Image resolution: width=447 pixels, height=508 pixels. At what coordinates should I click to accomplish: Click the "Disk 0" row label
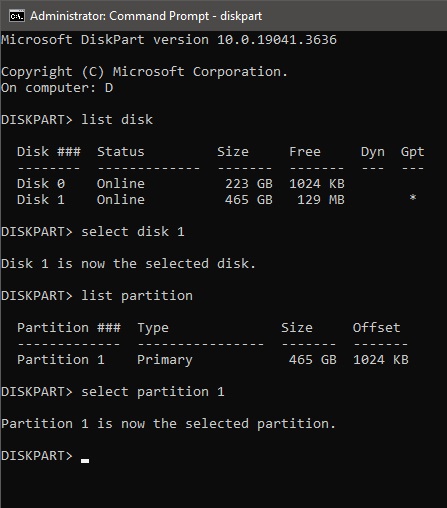pos(41,184)
